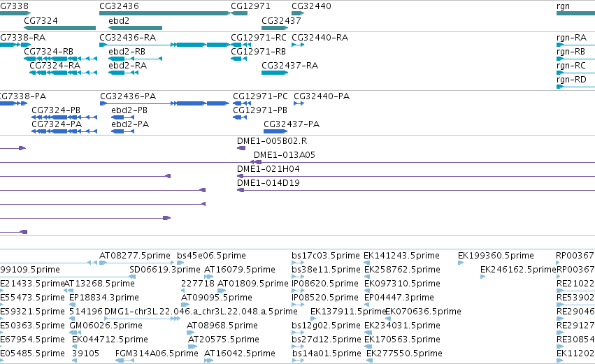Click EST label EP04447.3prime
This screenshot has width=595, height=364.
coord(399,298)
